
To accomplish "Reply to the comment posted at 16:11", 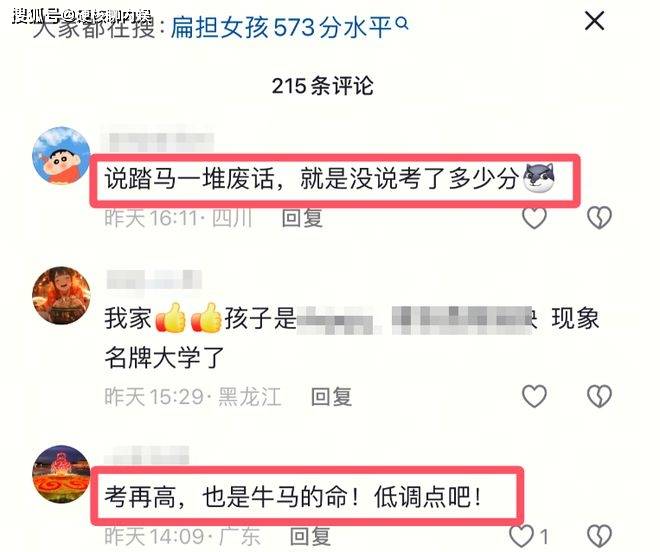I will 302,219.
